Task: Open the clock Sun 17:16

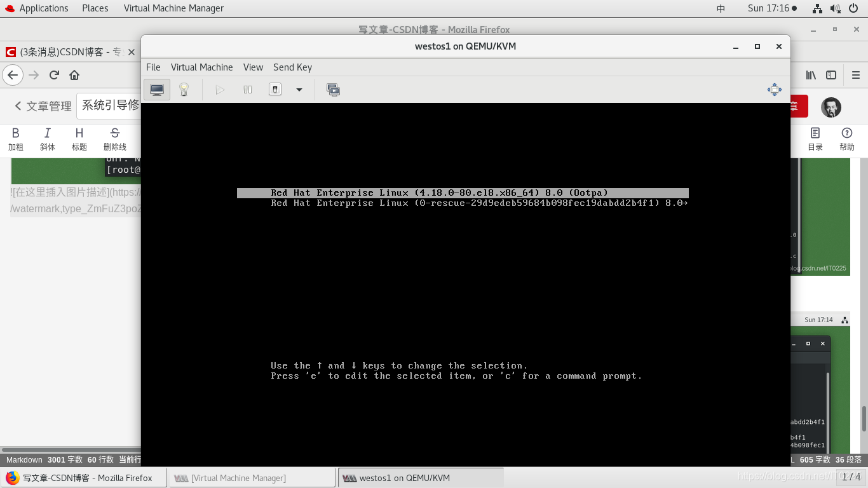Action: [x=772, y=8]
